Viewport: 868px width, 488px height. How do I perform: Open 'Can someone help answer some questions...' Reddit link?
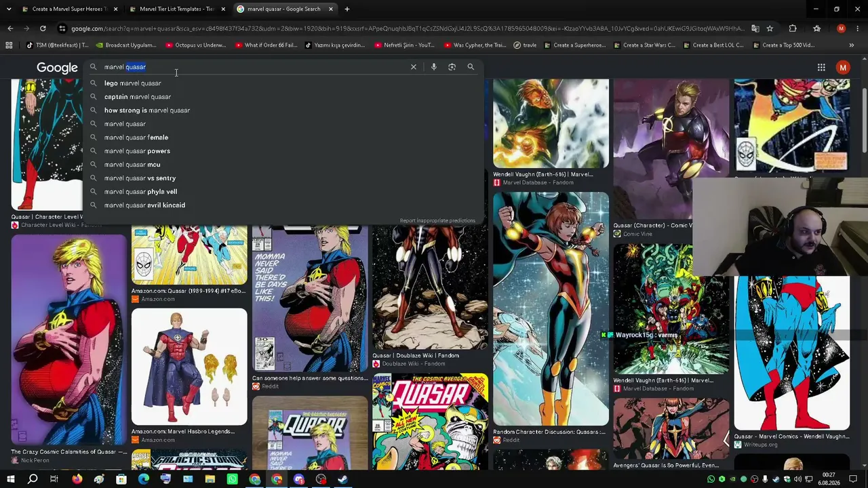(310, 378)
